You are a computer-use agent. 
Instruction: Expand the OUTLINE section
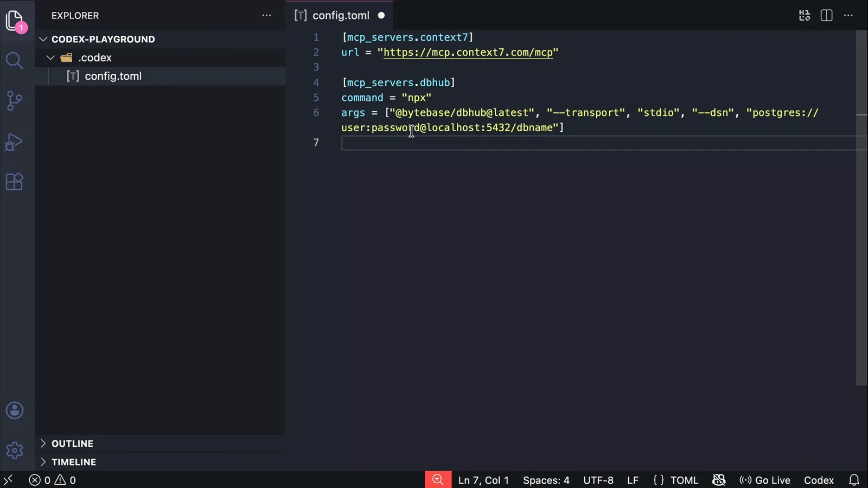coord(161,444)
